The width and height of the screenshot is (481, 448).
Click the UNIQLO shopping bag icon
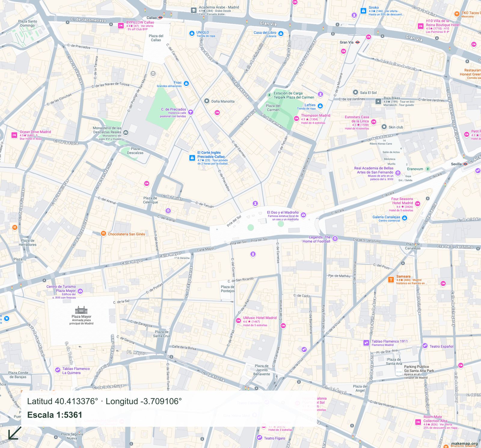click(x=192, y=33)
